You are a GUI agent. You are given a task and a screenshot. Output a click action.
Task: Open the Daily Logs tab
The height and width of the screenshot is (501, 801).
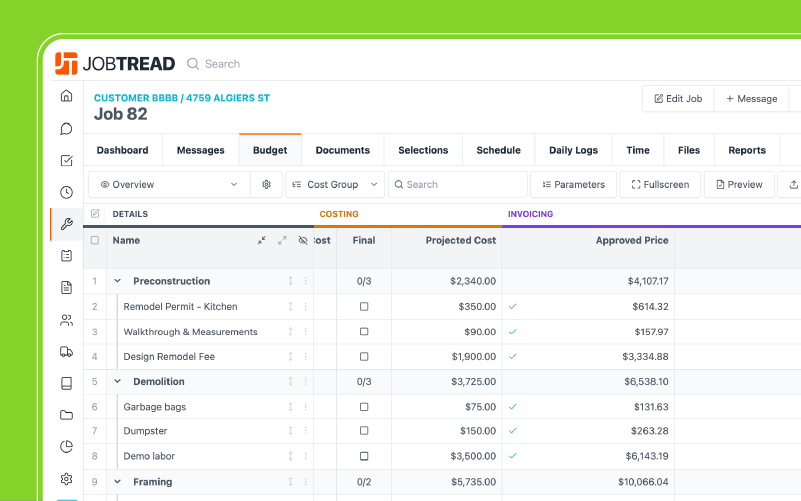coord(573,150)
